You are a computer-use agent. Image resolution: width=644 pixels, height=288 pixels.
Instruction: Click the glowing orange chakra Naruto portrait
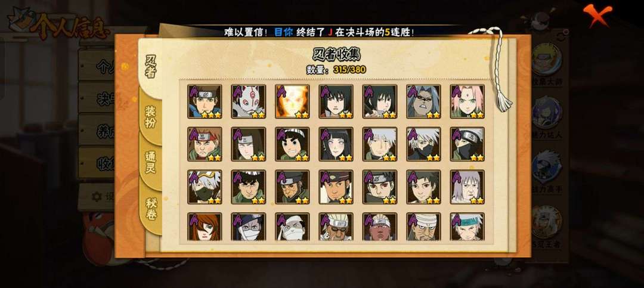292,101
